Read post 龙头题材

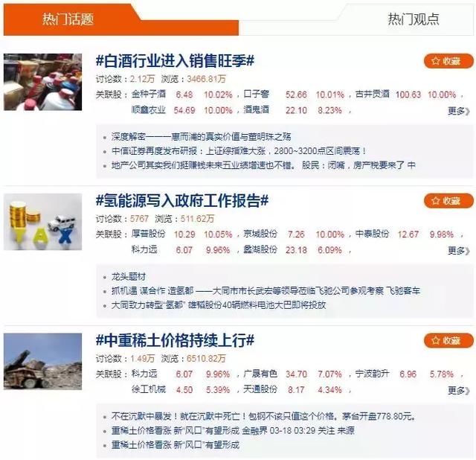click(129, 276)
